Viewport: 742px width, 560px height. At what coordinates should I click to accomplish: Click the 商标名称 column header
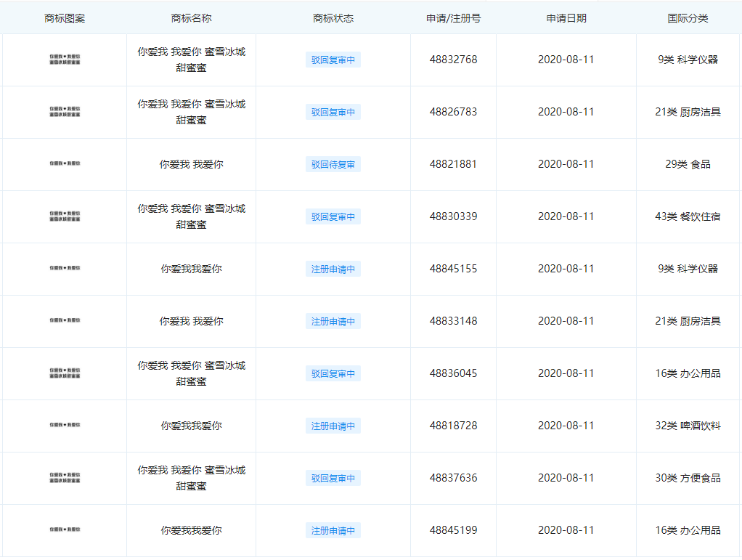coord(191,18)
